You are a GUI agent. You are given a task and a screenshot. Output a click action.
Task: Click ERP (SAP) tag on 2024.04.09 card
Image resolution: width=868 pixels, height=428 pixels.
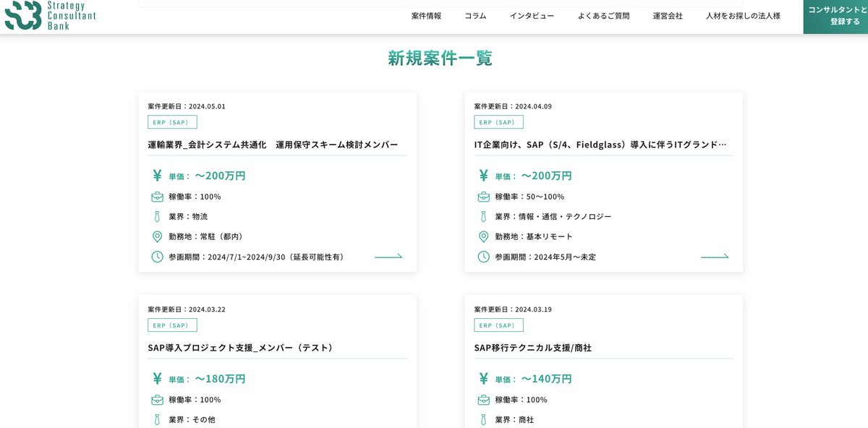(x=498, y=122)
